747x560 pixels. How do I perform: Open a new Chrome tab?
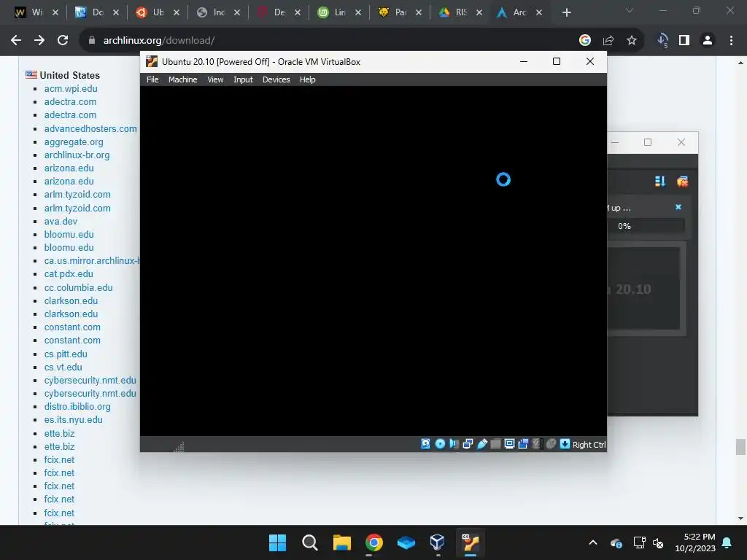tap(566, 12)
